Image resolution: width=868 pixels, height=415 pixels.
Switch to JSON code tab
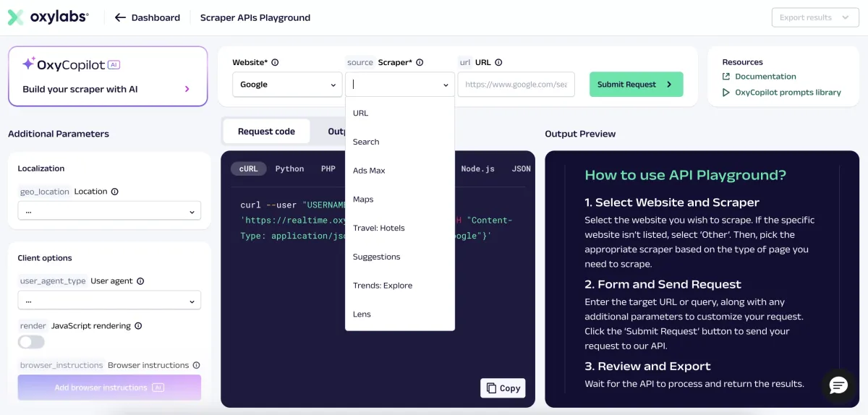click(x=521, y=168)
